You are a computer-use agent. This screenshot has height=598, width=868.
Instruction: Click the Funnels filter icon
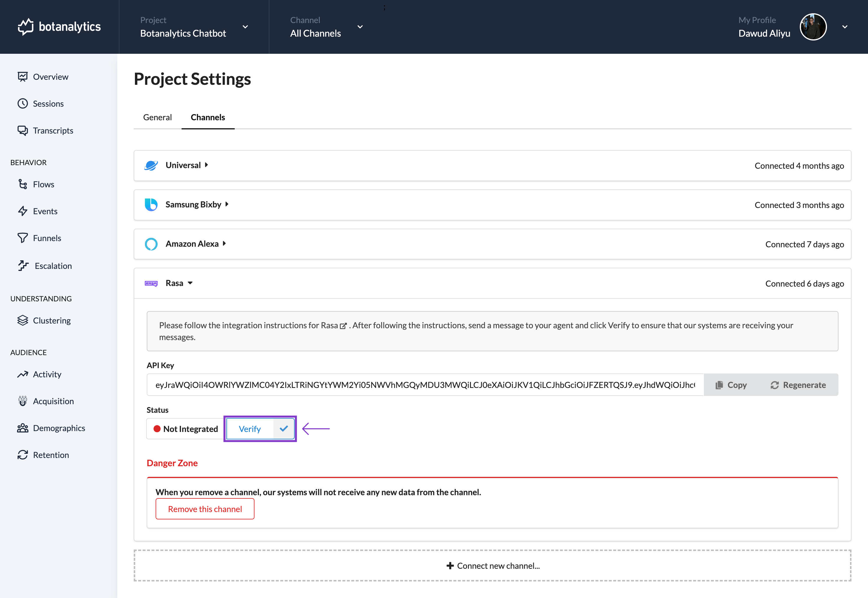pos(22,238)
